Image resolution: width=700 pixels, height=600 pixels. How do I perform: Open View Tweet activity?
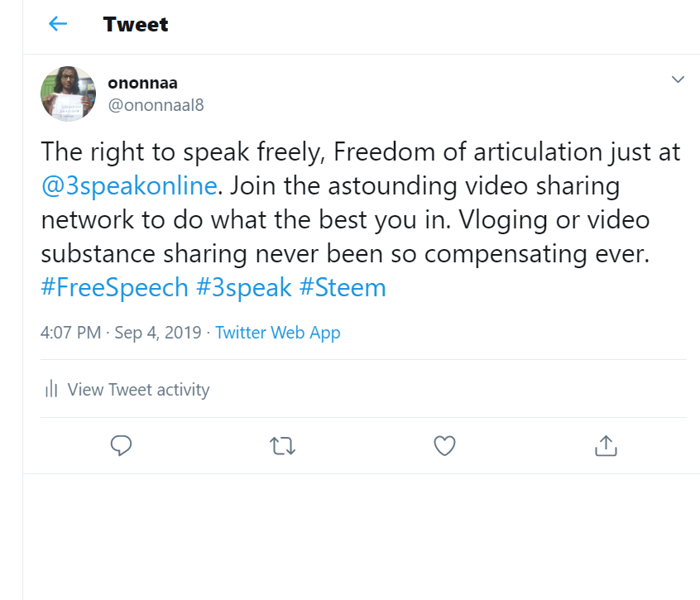(x=138, y=390)
